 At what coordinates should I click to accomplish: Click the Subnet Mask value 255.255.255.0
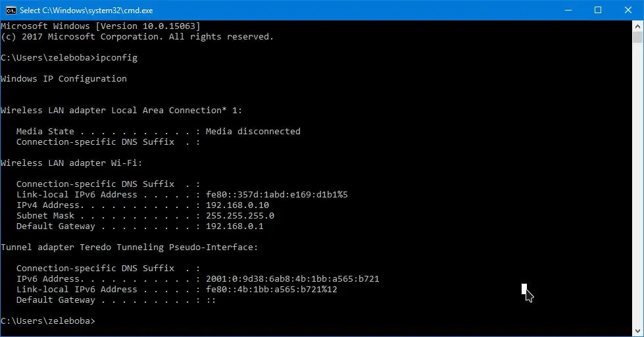(240, 215)
